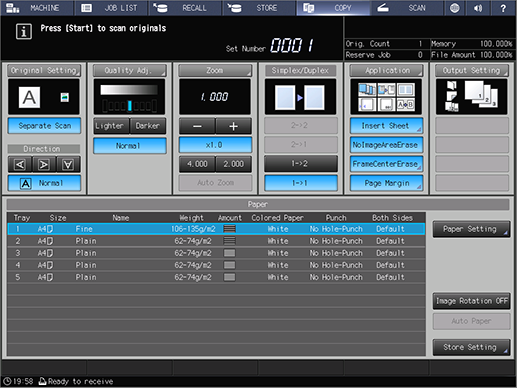Screen dimensions: 517x388
Task: Select the 1->2 duplex mode
Action: (x=301, y=164)
